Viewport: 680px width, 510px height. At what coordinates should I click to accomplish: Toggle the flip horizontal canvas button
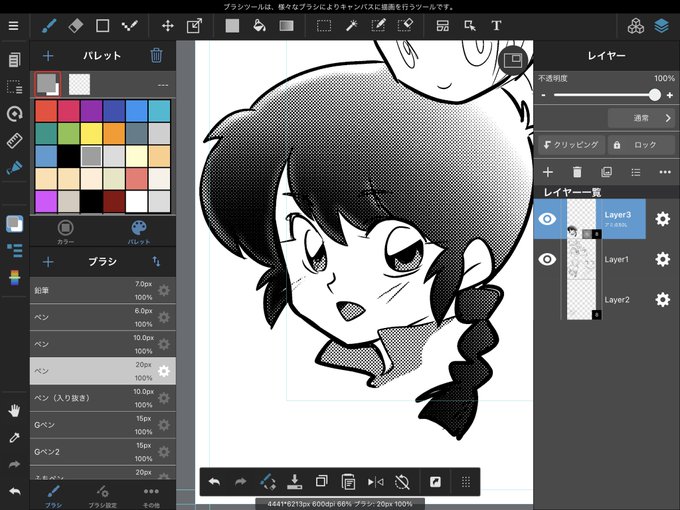point(376,482)
